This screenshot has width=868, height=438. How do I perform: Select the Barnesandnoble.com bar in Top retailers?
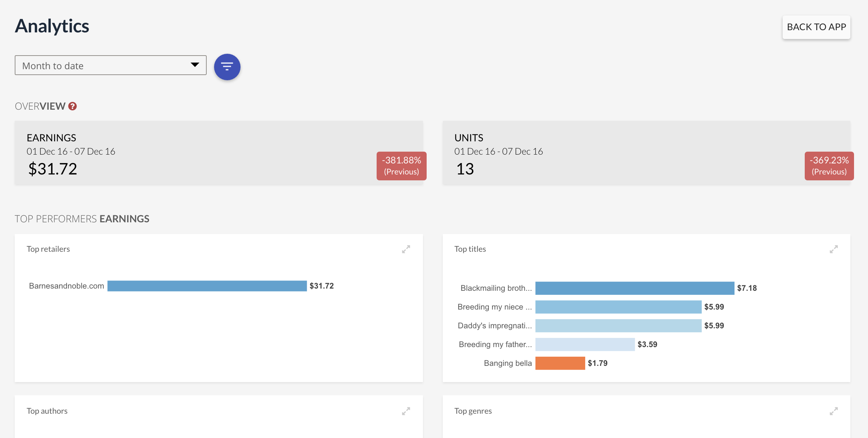tap(207, 286)
